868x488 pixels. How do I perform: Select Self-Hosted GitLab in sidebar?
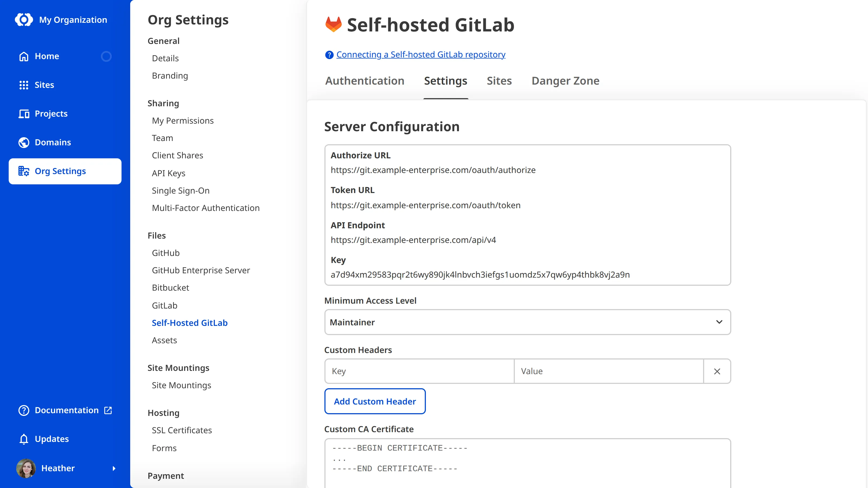pyautogui.click(x=190, y=323)
